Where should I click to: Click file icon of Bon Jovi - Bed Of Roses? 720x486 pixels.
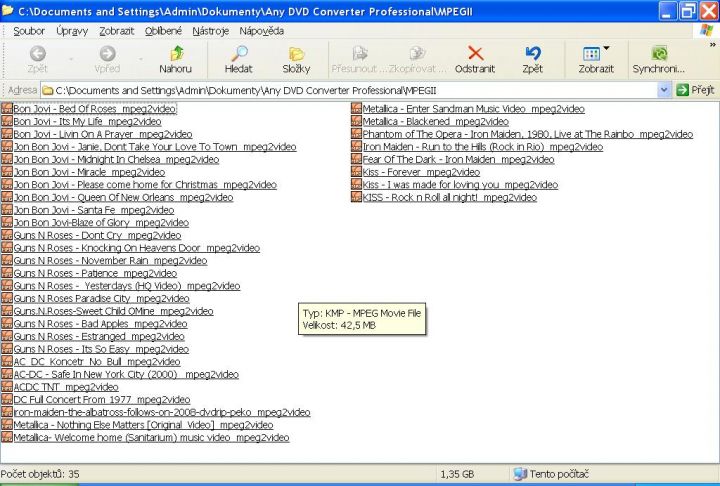tap(7, 108)
